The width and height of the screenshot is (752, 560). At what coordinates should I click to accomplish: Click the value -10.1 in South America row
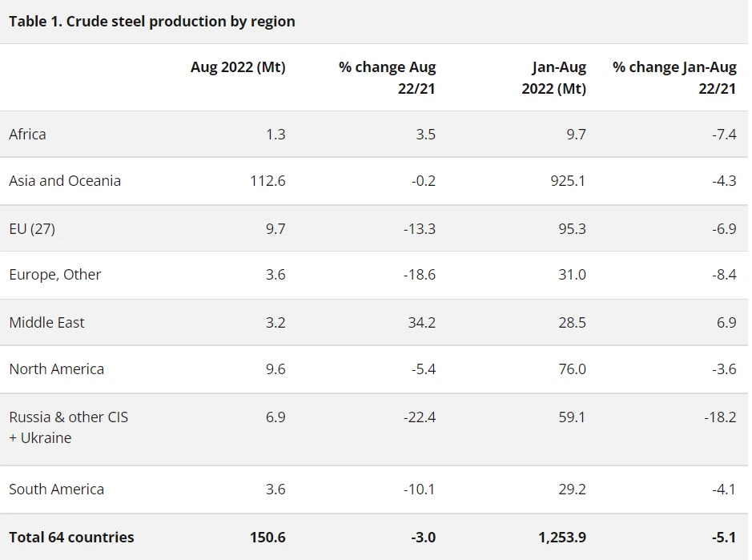419,489
